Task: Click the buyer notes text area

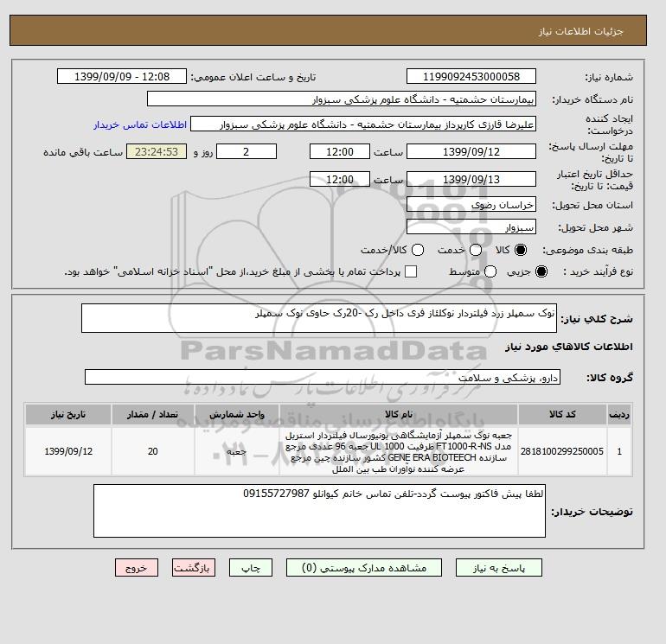Action: click(319, 511)
